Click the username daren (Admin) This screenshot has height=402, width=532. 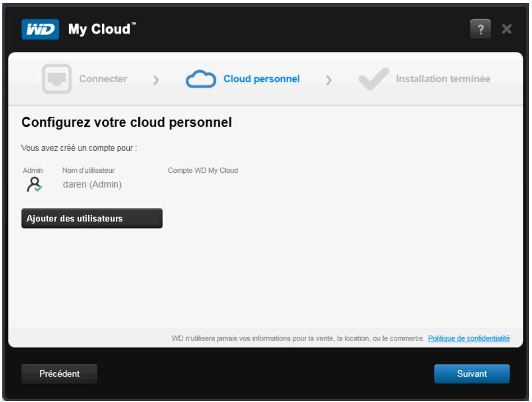[x=92, y=184]
